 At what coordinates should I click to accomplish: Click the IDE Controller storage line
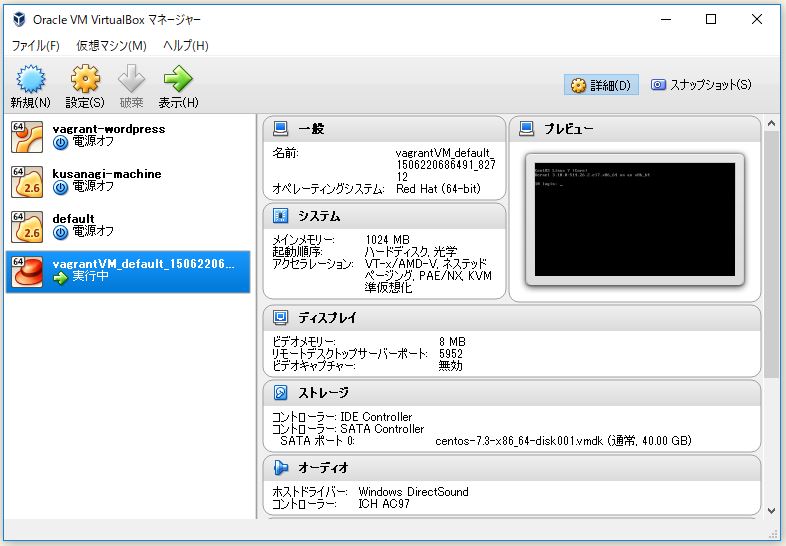(x=342, y=417)
